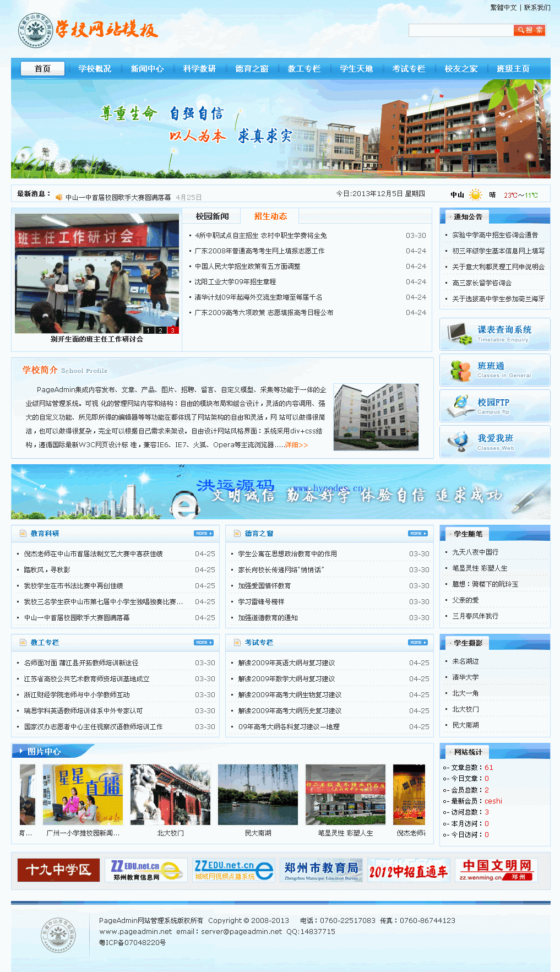Open 学校概况 navigation item
The width and height of the screenshot is (560, 972).
pos(95,69)
